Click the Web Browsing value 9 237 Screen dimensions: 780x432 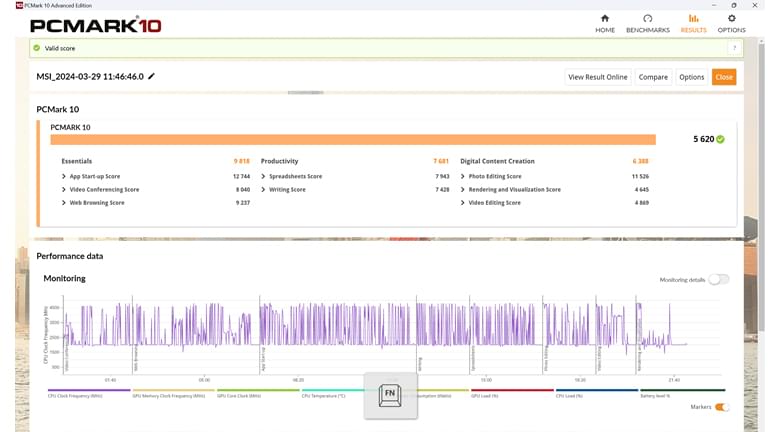point(243,203)
